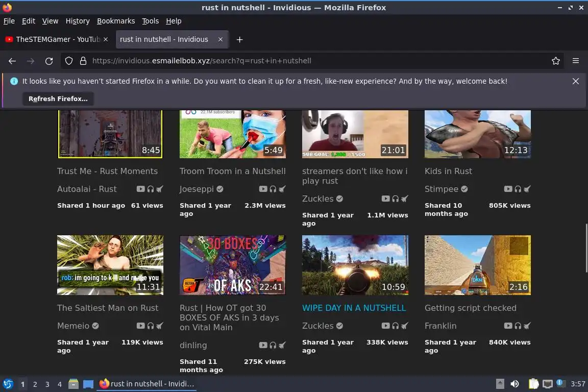The width and height of the screenshot is (588, 392).
Task: Open audio mode for WIPE DAY video
Action: pos(395,326)
